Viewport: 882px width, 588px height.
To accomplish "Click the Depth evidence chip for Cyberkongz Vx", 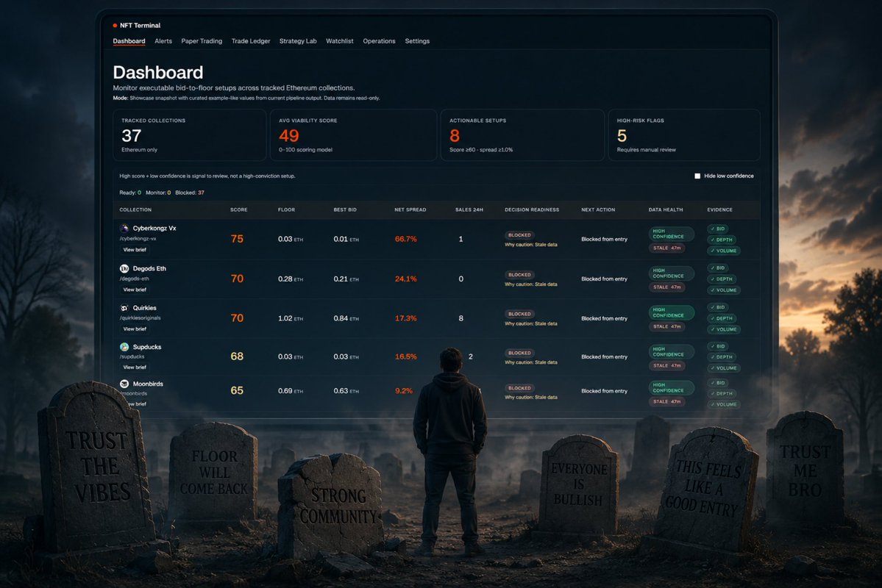I will 721,240.
